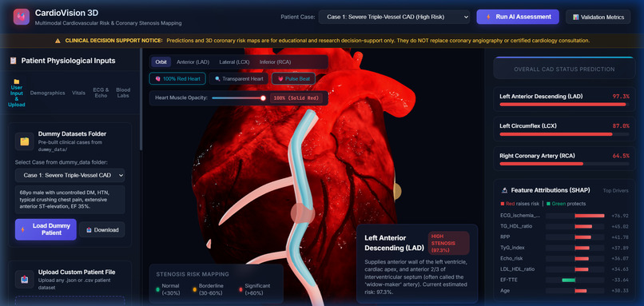Viewport: 644px width, 306px height.
Task: Switch to the Lateral (LCX) view
Action: [235, 62]
